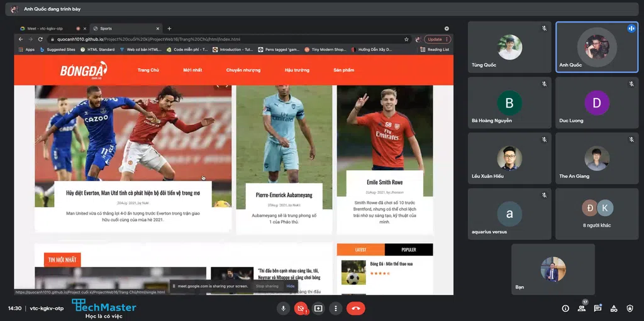Open Hậu trường menu item
The height and width of the screenshot is (321, 644).
[297, 70]
